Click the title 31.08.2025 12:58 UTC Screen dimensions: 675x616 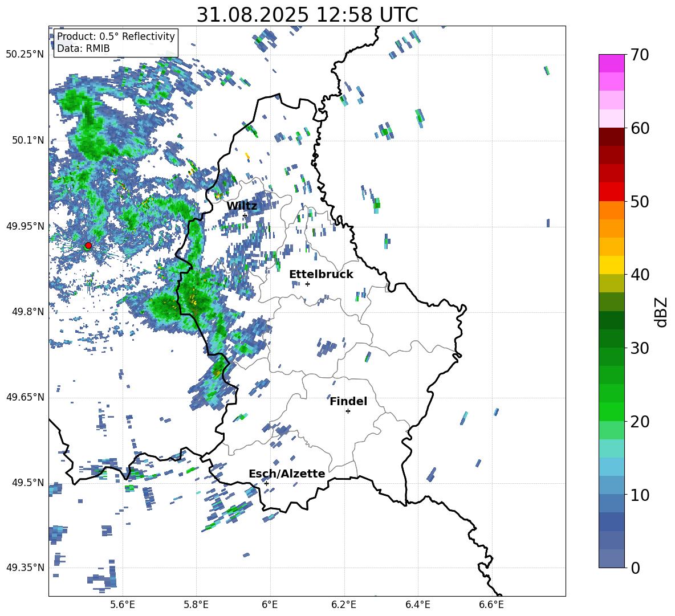pos(307,15)
